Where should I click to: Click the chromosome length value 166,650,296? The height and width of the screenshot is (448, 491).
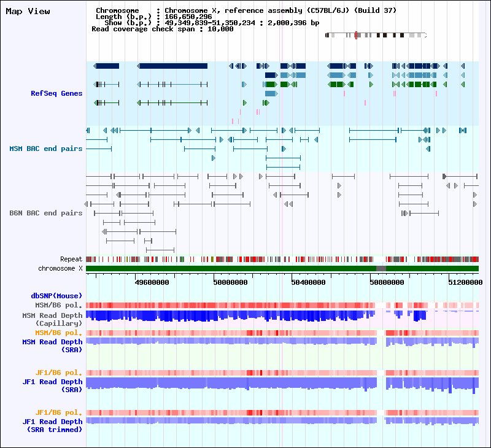pyautogui.click(x=188, y=17)
